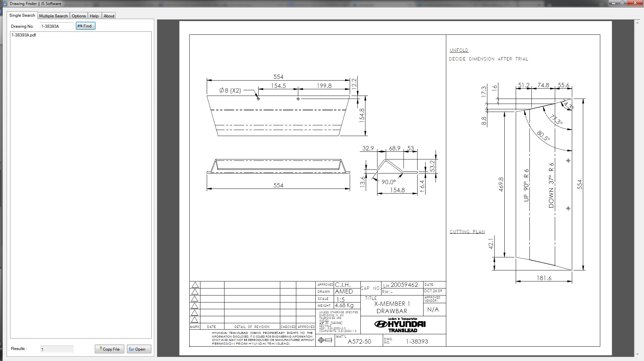
Task: Select the Single Search tab
Action: 22,15
